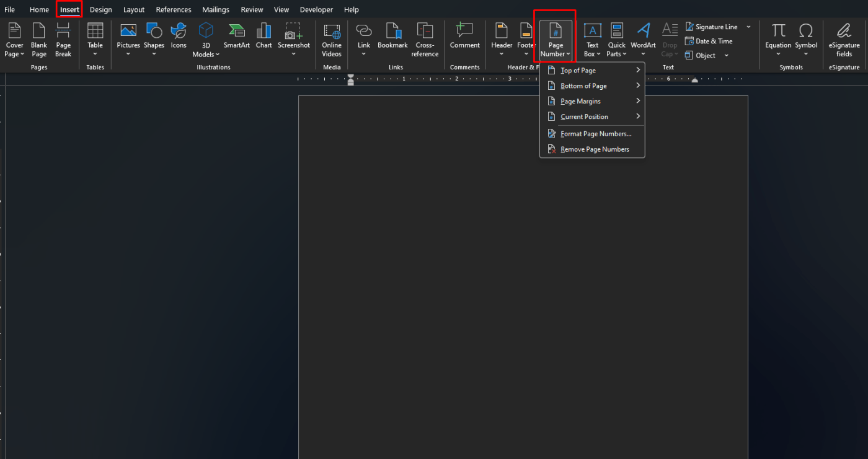
Task: Open the Cover Page gallery
Action: pyautogui.click(x=14, y=41)
